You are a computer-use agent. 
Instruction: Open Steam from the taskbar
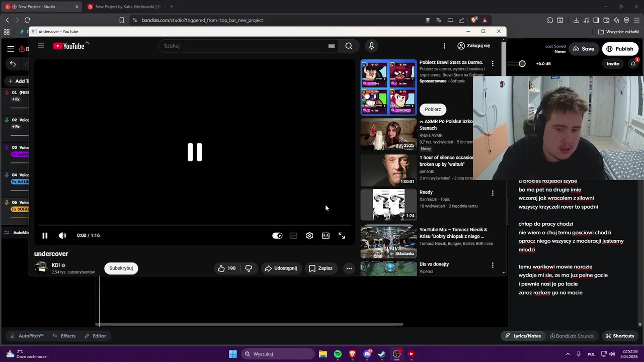(x=382, y=354)
